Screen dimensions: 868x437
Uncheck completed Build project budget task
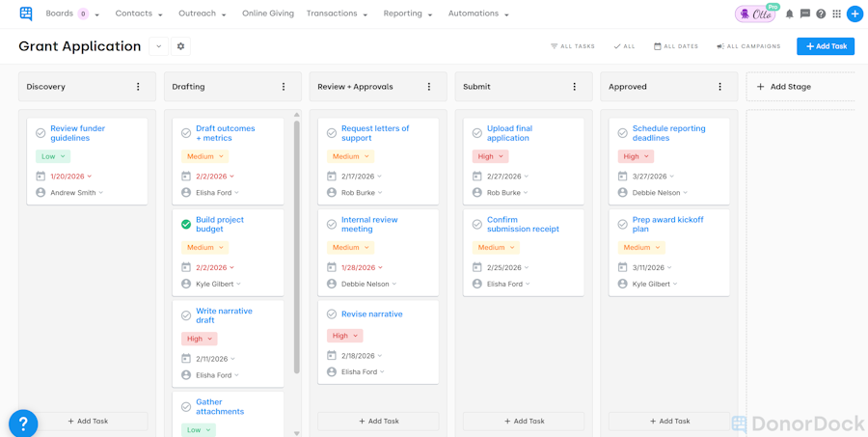186,225
